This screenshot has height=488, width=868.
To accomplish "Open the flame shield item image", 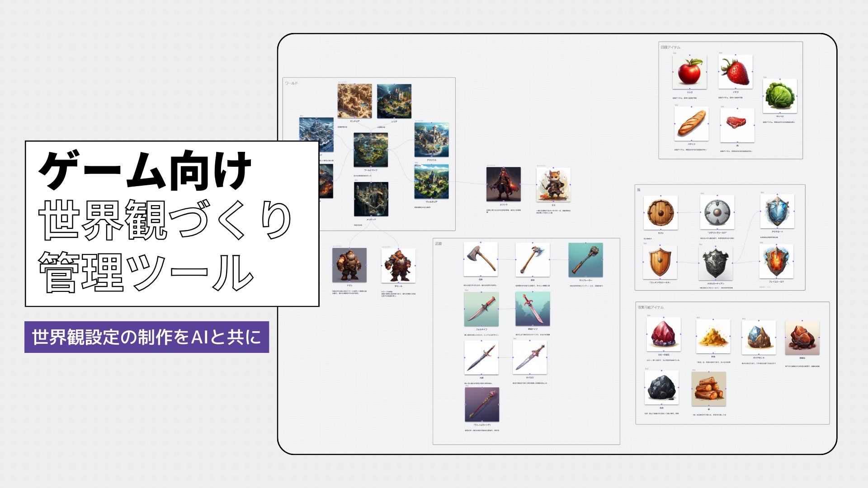I will click(776, 262).
